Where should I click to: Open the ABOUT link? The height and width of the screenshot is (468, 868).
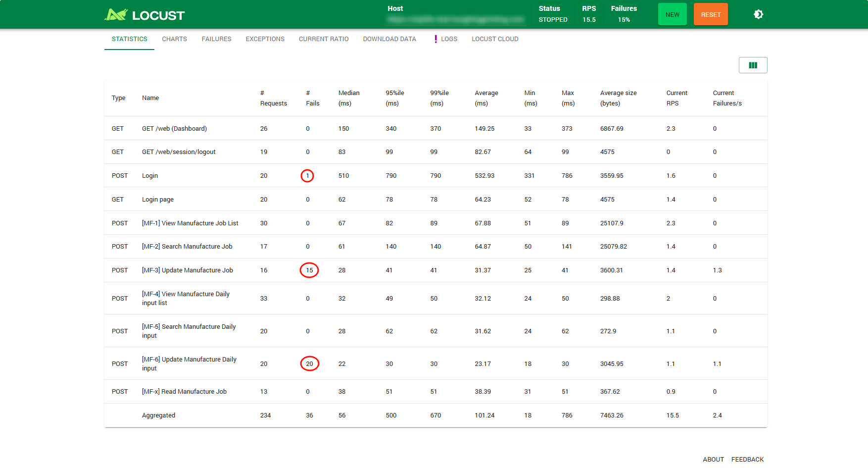pyautogui.click(x=713, y=459)
